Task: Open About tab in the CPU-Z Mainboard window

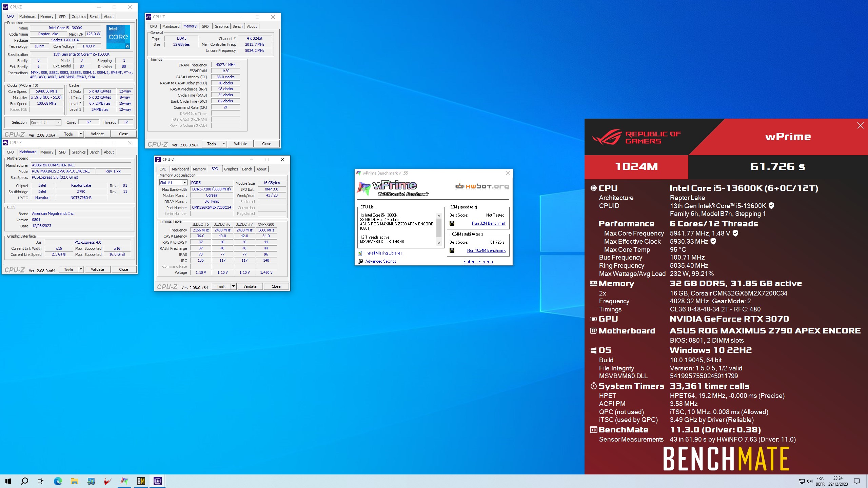Action: pos(109,152)
